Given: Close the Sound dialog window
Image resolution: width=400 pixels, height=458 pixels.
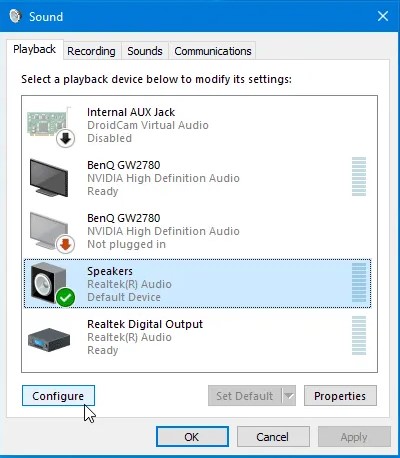Looking at the screenshot, I should (383, 16).
